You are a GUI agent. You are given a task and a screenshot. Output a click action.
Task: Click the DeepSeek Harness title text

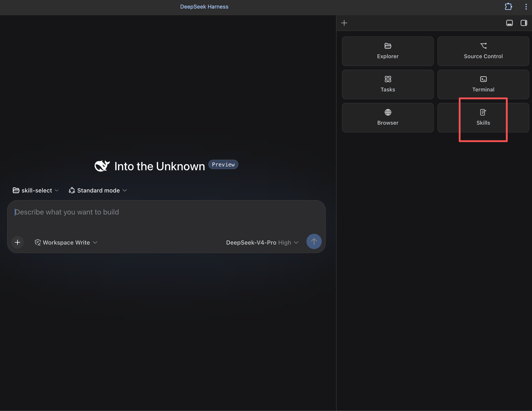204,7
